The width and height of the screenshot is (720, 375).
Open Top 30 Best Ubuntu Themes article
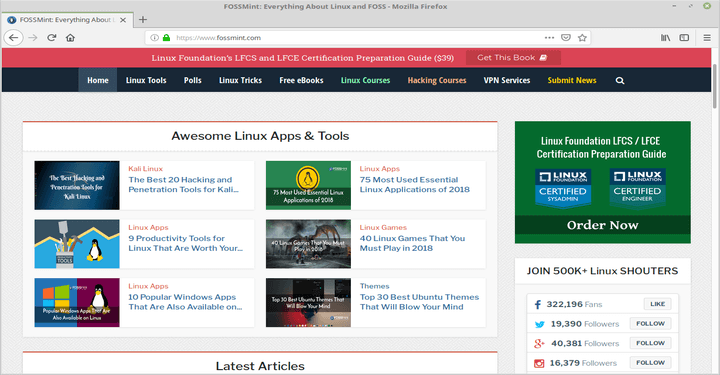[419, 302]
